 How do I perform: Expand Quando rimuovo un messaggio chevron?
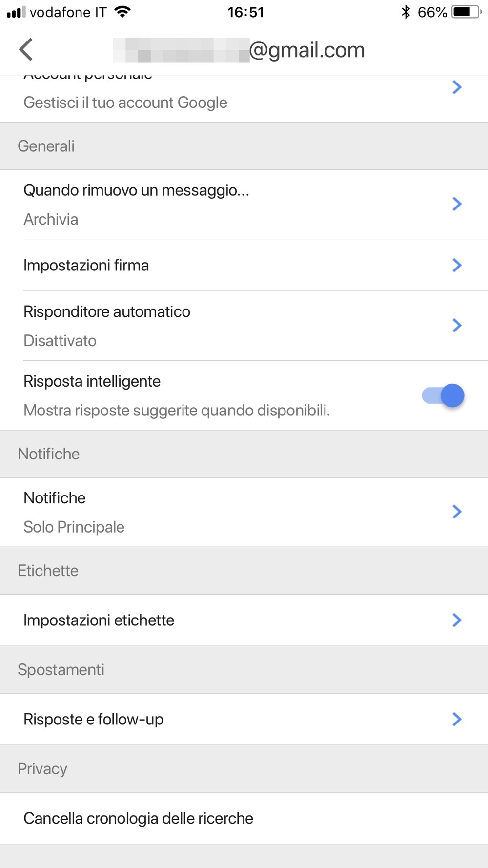[x=457, y=204]
